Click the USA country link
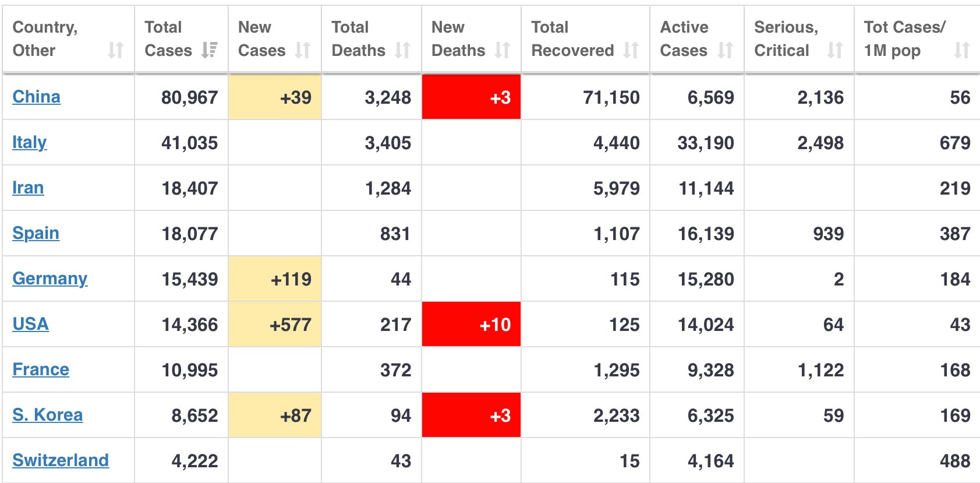Image resolution: width=980 pixels, height=483 pixels. click(x=30, y=324)
